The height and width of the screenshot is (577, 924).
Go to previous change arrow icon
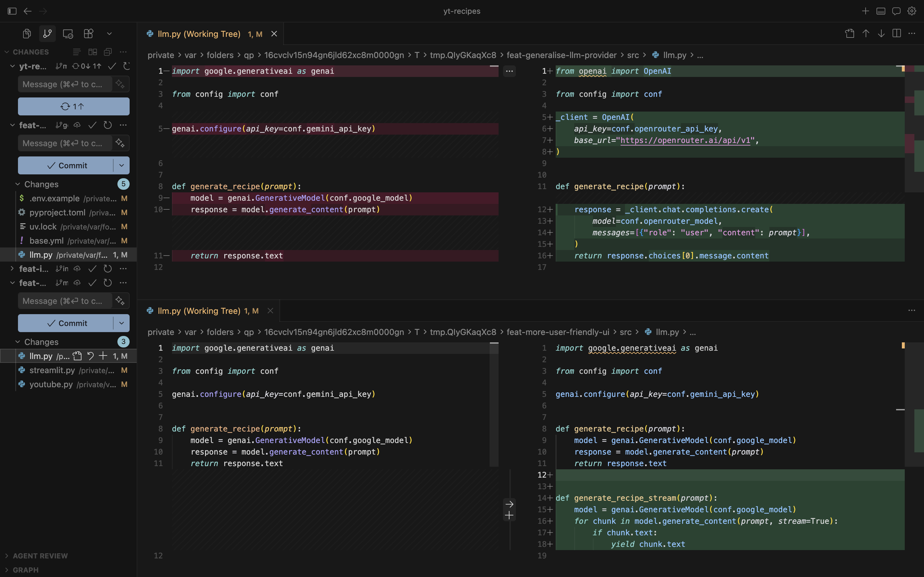point(866,34)
